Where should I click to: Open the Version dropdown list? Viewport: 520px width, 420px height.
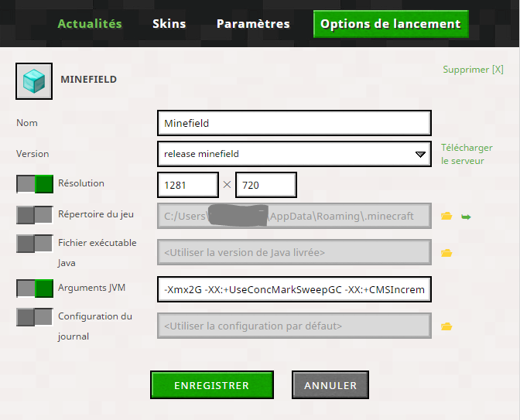click(294, 154)
